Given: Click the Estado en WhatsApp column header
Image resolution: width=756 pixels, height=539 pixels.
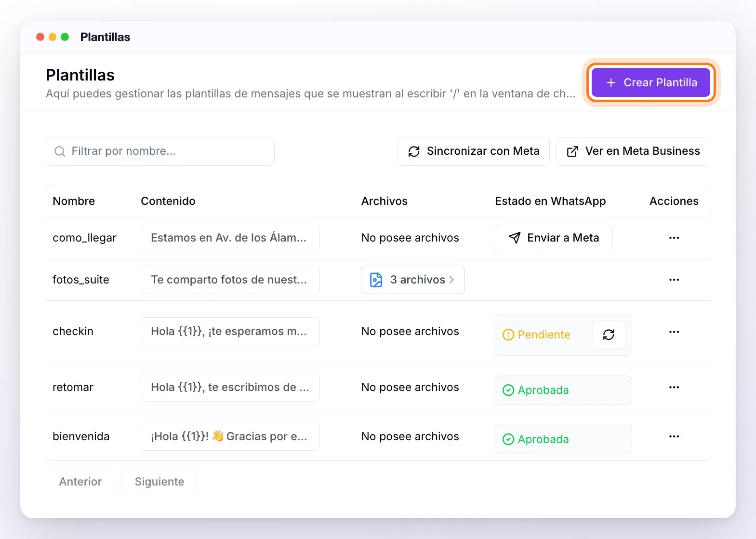Looking at the screenshot, I should coord(550,201).
